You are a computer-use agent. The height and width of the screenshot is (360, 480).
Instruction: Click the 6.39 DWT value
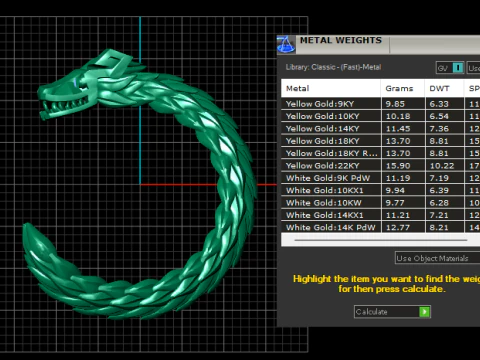coord(439,190)
